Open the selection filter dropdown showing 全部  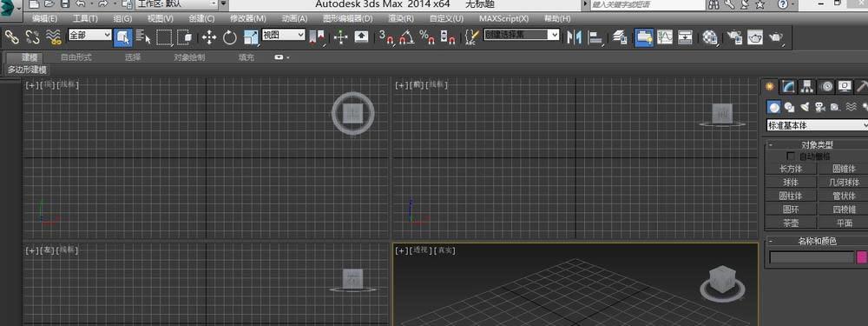(89, 35)
